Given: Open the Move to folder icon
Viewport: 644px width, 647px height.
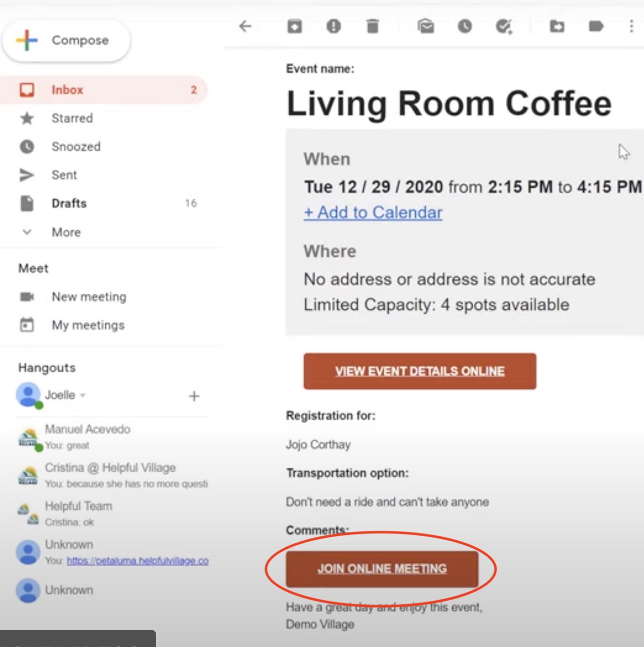Looking at the screenshot, I should pos(557,27).
